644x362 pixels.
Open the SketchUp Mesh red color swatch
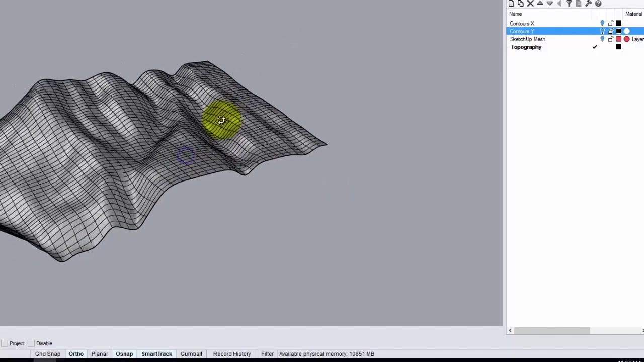point(619,39)
